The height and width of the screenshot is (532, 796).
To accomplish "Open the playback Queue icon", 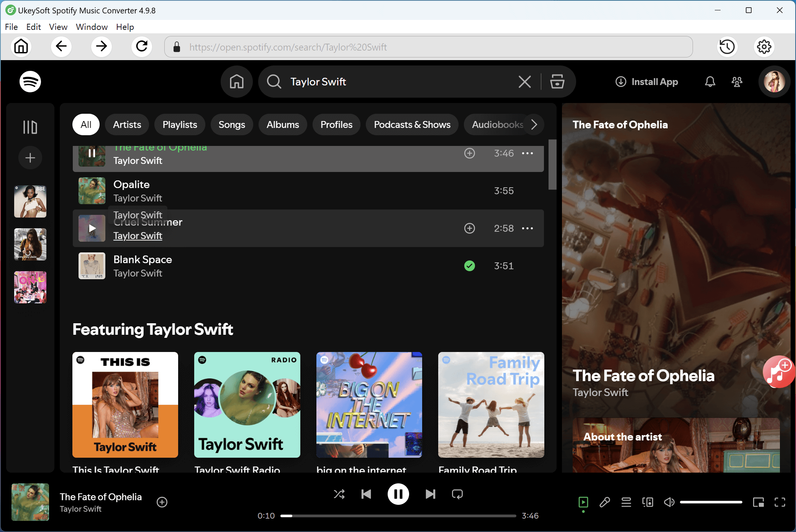I will [x=626, y=502].
